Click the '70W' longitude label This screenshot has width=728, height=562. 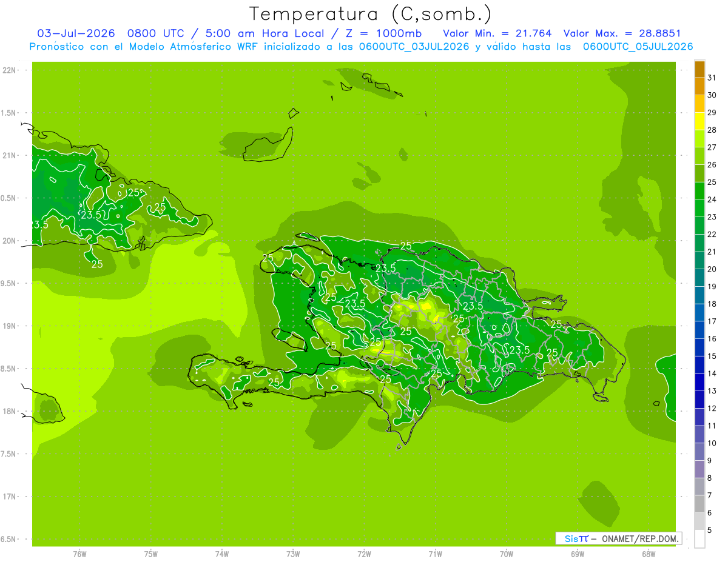click(x=507, y=554)
